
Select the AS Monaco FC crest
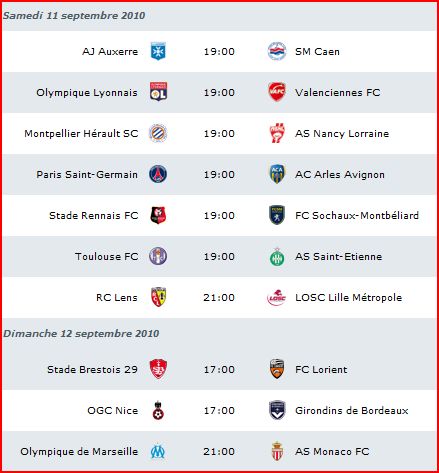(x=277, y=451)
